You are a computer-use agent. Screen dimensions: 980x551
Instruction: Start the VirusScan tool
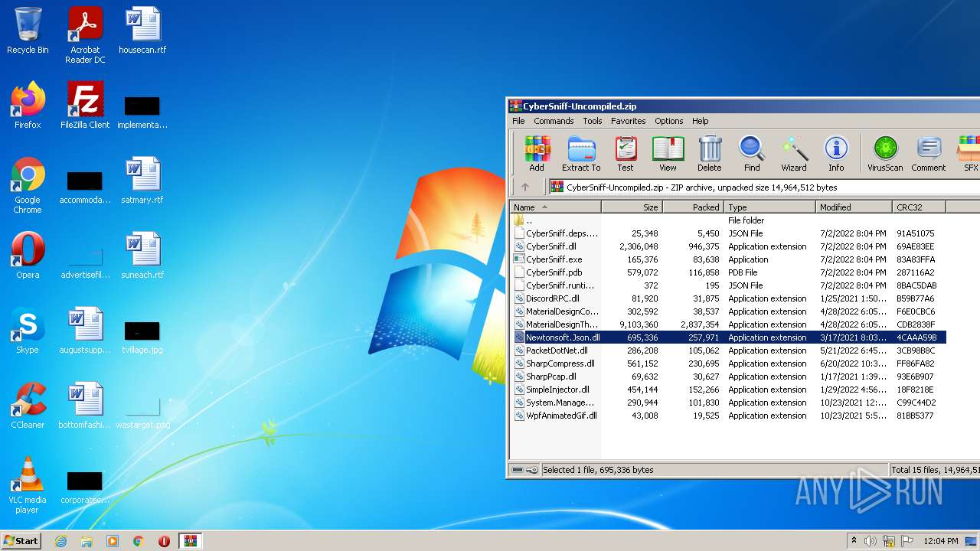[x=885, y=154]
